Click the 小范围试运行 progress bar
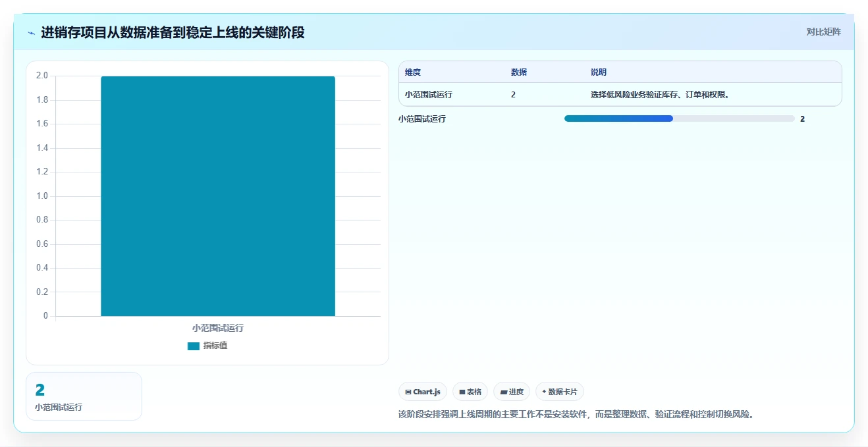The width and height of the screenshot is (868, 447). (x=679, y=118)
